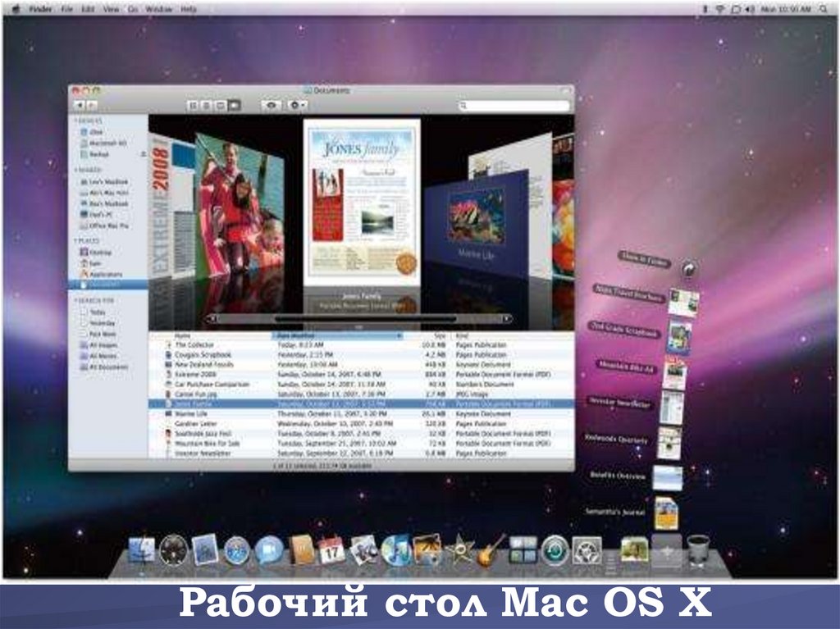840x629 pixels.
Task: Go forward in Finder window toolbar
Action: (x=92, y=106)
